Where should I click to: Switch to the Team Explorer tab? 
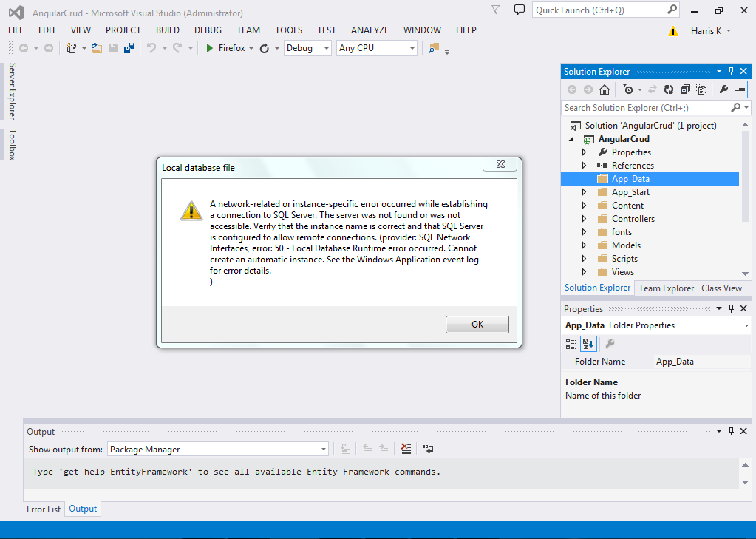point(665,288)
